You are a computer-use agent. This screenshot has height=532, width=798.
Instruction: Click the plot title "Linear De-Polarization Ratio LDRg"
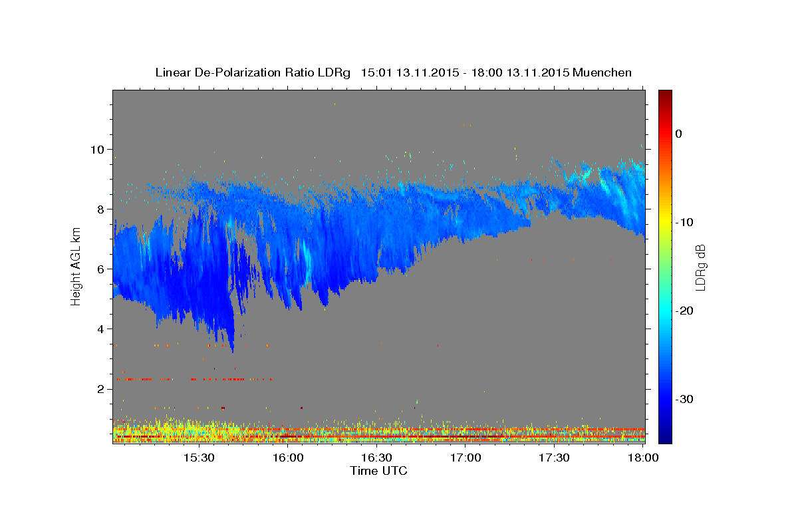coord(252,72)
